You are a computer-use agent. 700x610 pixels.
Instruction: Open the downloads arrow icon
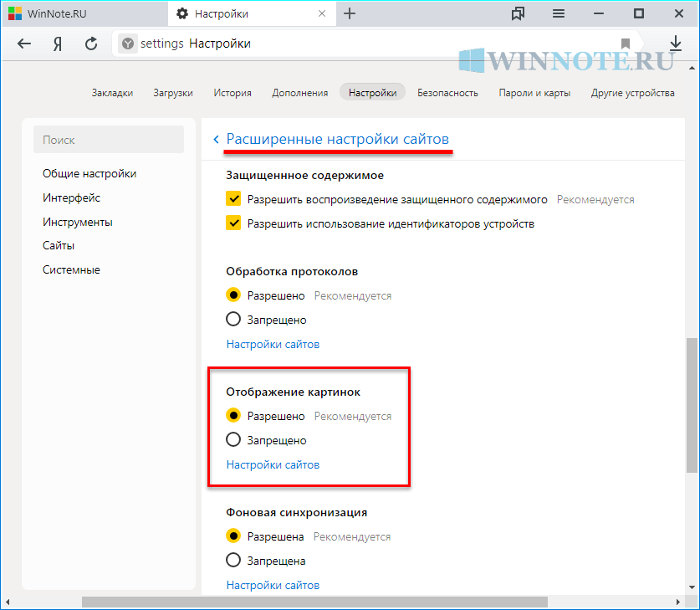[x=676, y=44]
